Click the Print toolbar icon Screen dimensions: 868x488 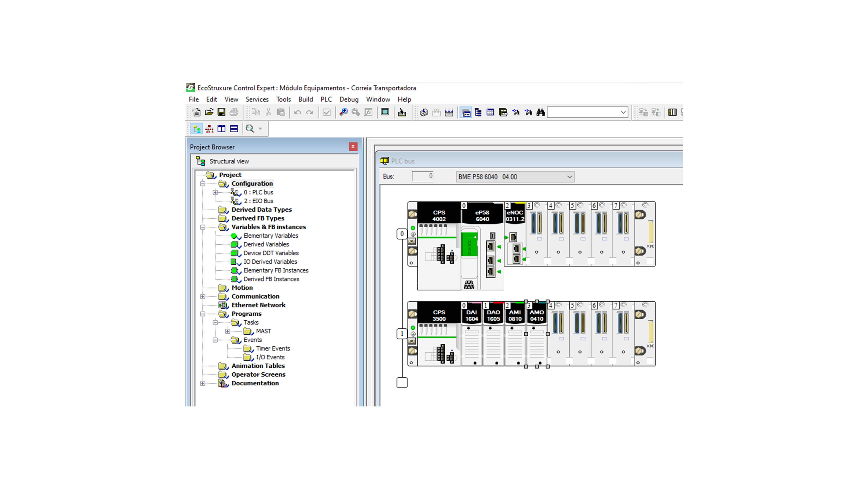tap(234, 112)
